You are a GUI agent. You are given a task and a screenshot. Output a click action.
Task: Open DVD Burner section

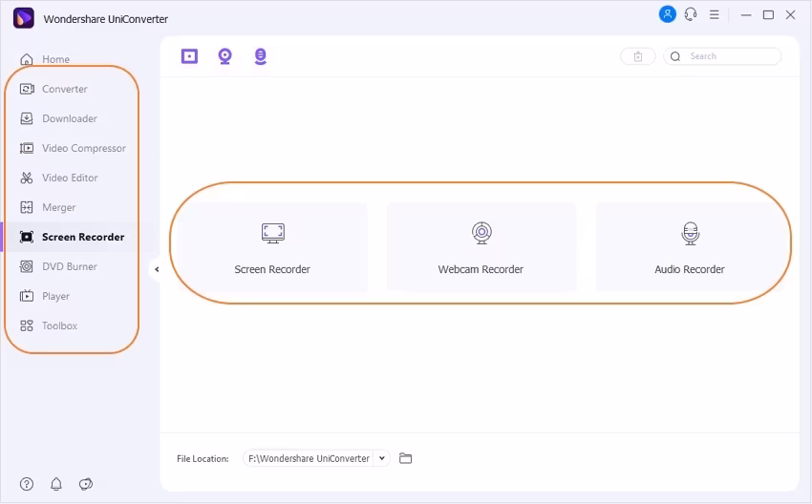58,266
